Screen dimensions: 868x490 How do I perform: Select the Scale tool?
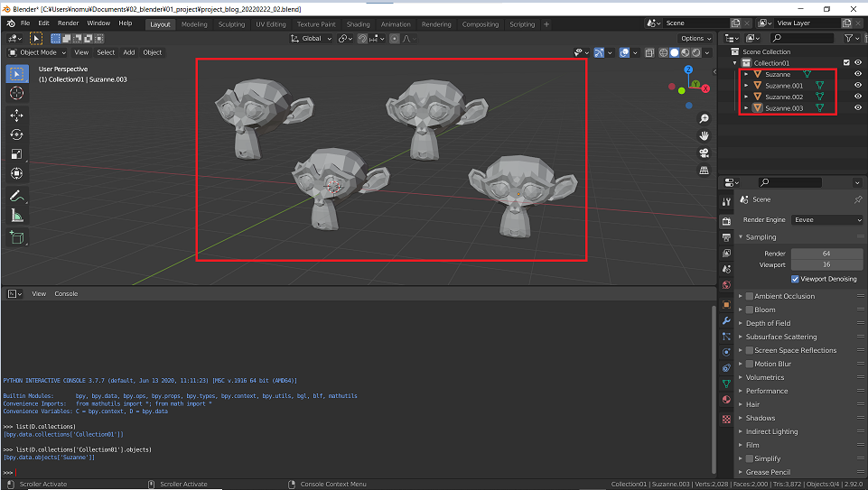click(16, 153)
